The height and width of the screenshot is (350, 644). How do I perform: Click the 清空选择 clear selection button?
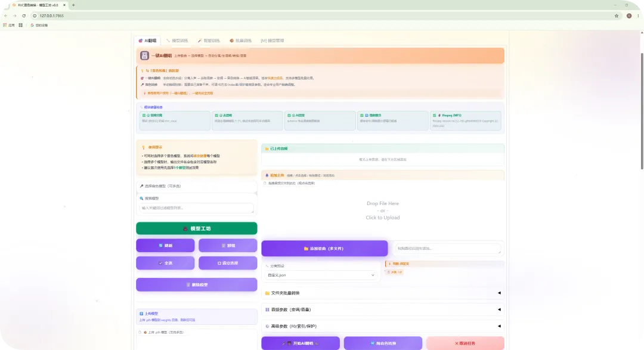(x=228, y=264)
